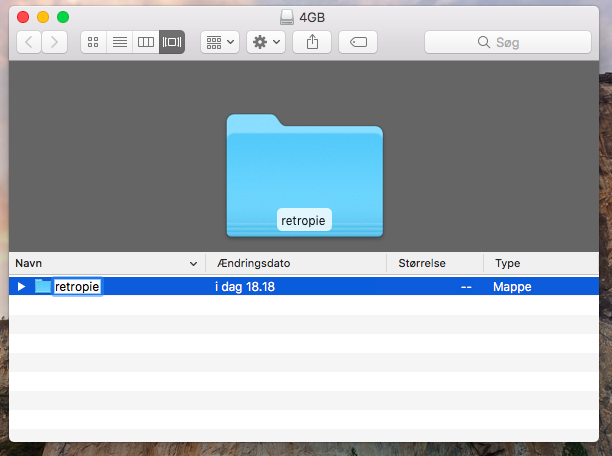Open the arrange items dropdown
The width and height of the screenshot is (612, 456).
pyautogui.click(x=220, y=42)
